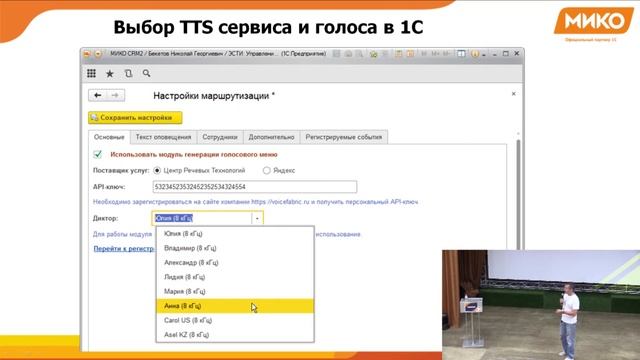The width and height of the screenshot is (640, 360).
Task: Choose highlighted Анна (8 кГц) option
Action: pos(235,306)
